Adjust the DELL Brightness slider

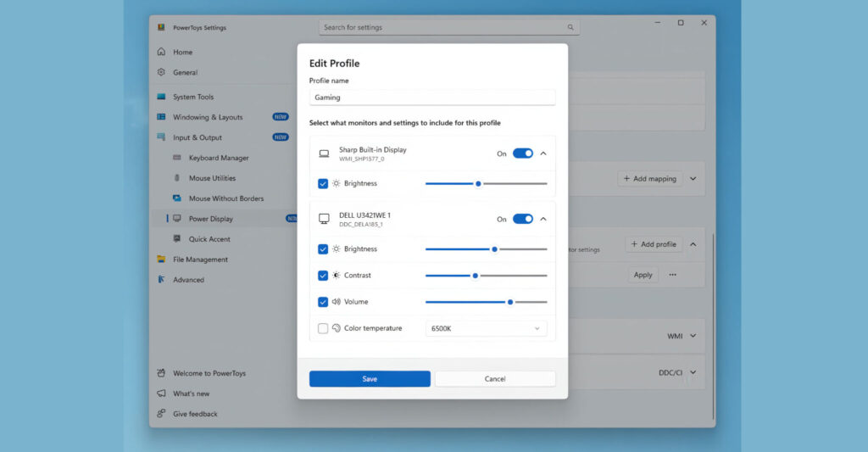486,249
